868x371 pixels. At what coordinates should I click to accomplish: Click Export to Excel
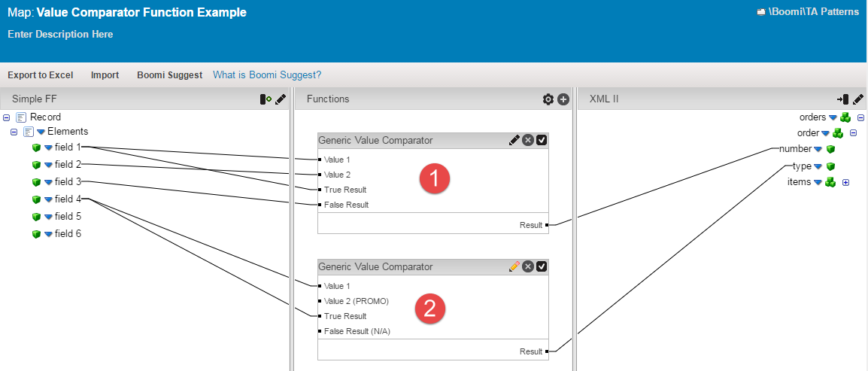point(41,75)
